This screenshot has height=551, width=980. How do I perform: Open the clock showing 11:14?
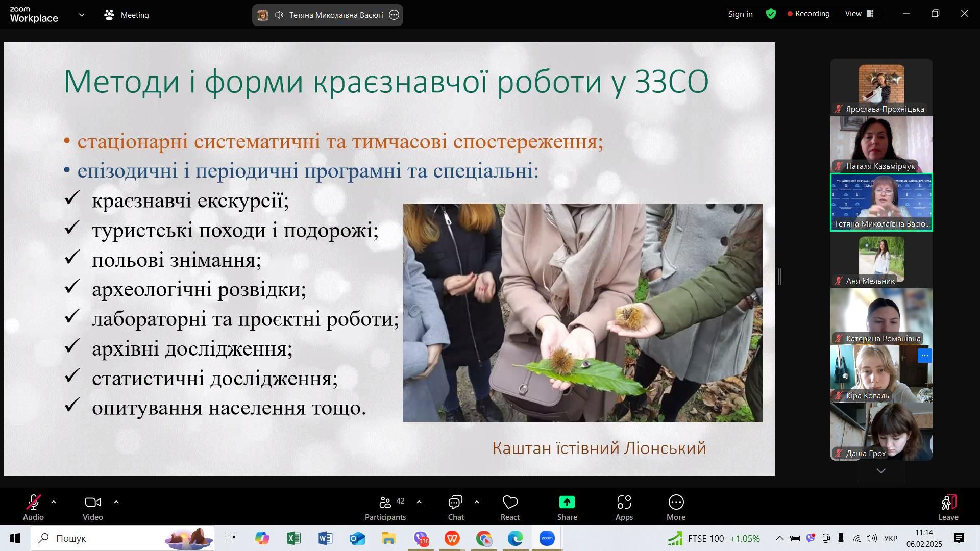click(924, 538)
